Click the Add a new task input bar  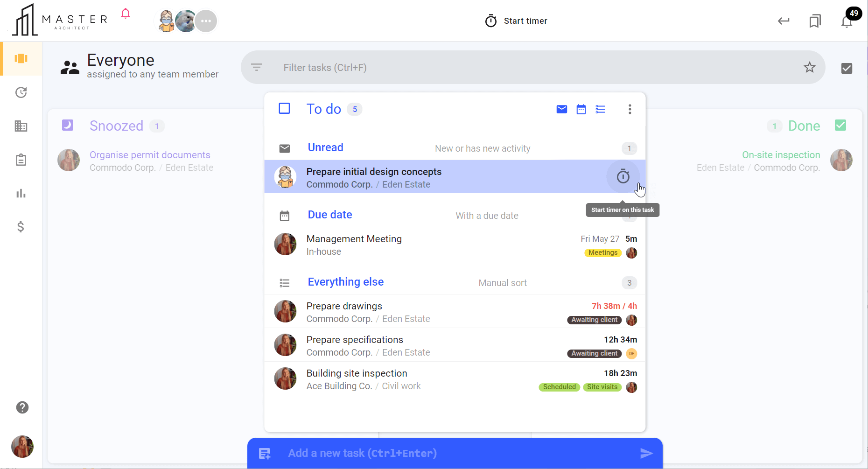[455, 453]
